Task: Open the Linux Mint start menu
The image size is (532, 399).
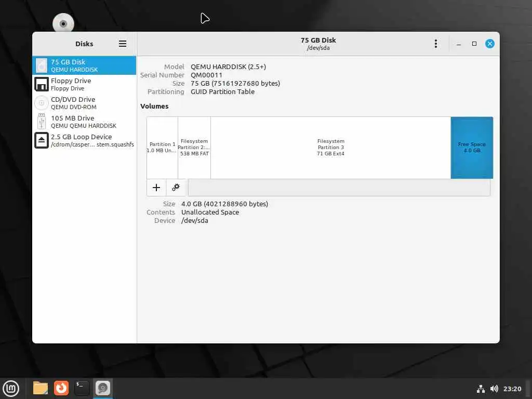Action: pyautogui.click(x=11, y=389)
